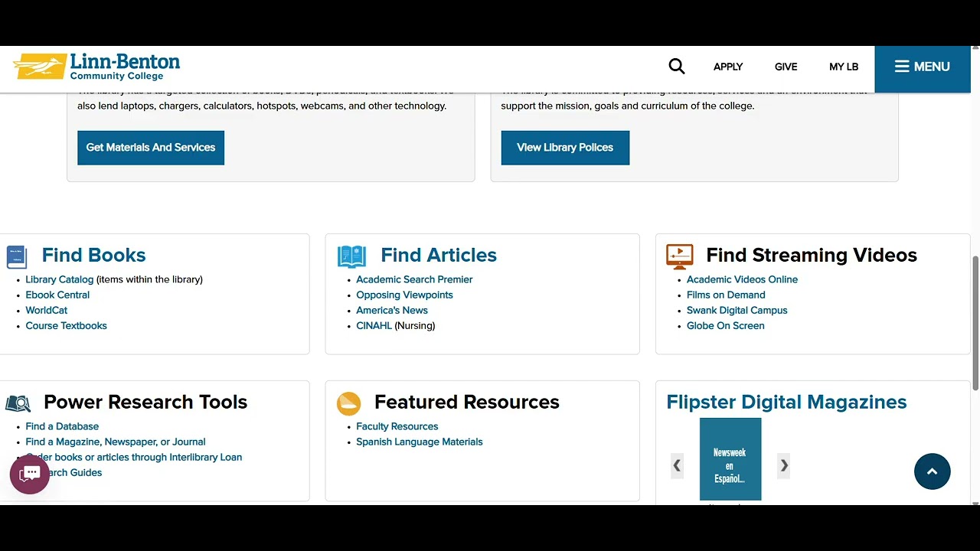Open the GIVE link in header

coord(786,67)
